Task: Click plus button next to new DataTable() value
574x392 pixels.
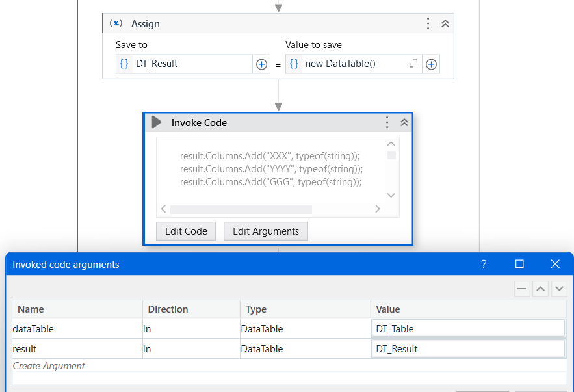Action: [x=431, y=64]
